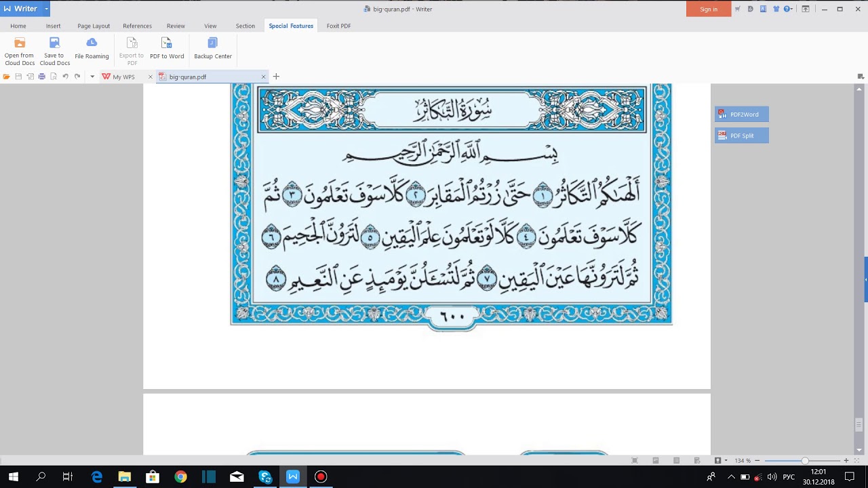
Task: Click the Sign in button
Action: click(x=709, y=9)
